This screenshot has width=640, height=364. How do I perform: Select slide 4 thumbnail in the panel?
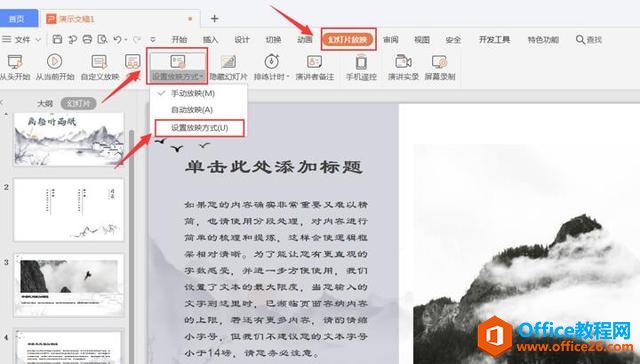69,346
